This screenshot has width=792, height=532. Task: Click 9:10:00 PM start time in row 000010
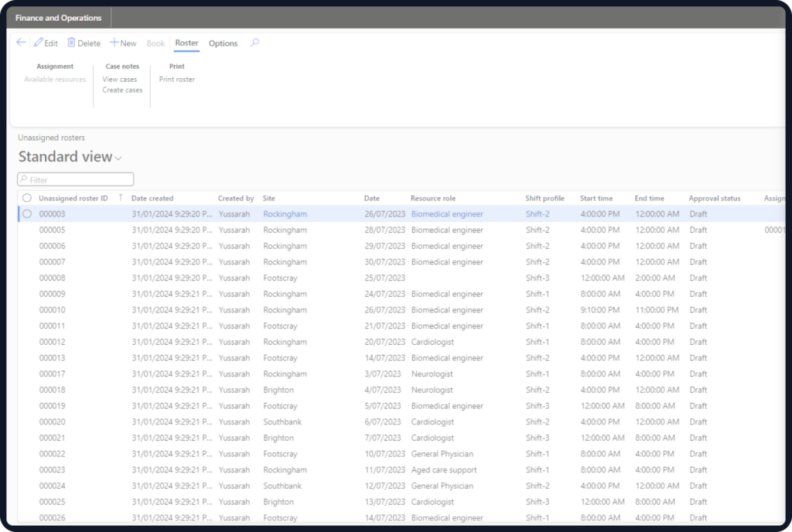tap(600, 310)
